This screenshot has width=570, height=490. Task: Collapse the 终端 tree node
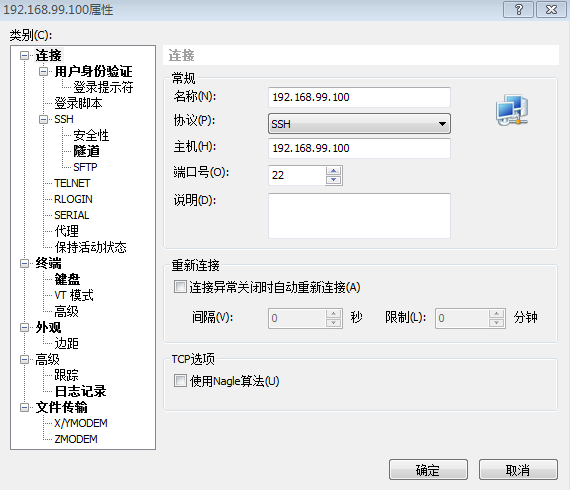(x=24, y=263)
